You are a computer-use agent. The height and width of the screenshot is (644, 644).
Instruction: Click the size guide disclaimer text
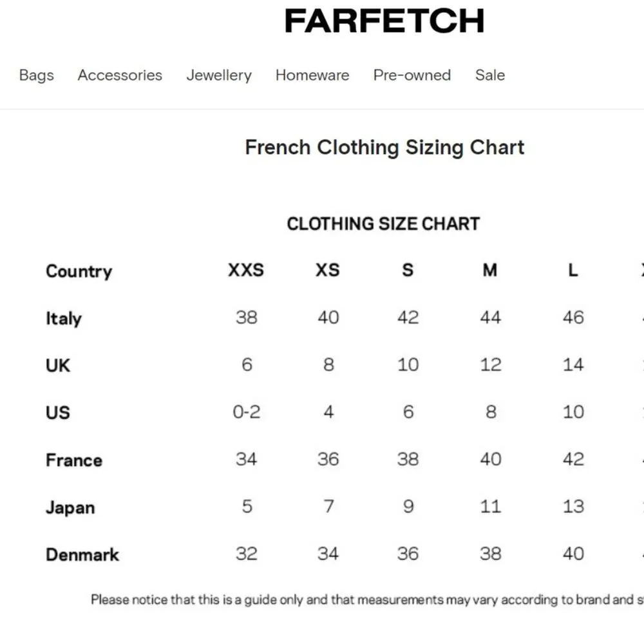tap(367, 600)
